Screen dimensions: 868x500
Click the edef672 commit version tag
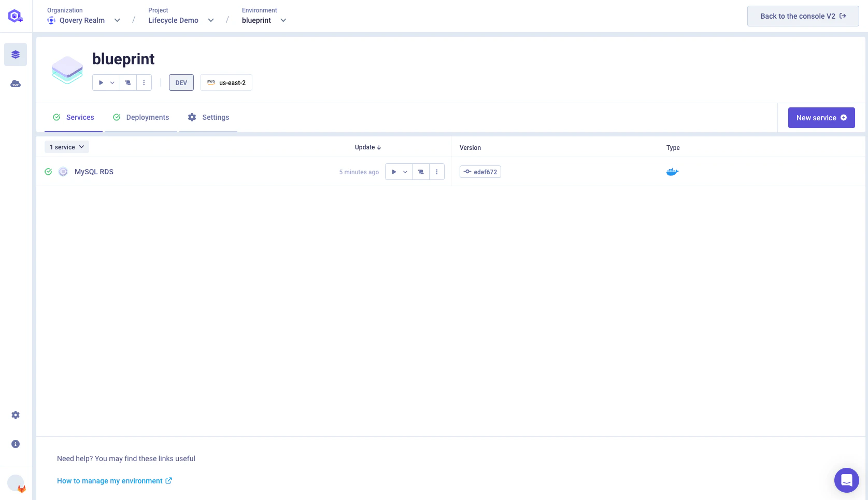pos(480,172)
